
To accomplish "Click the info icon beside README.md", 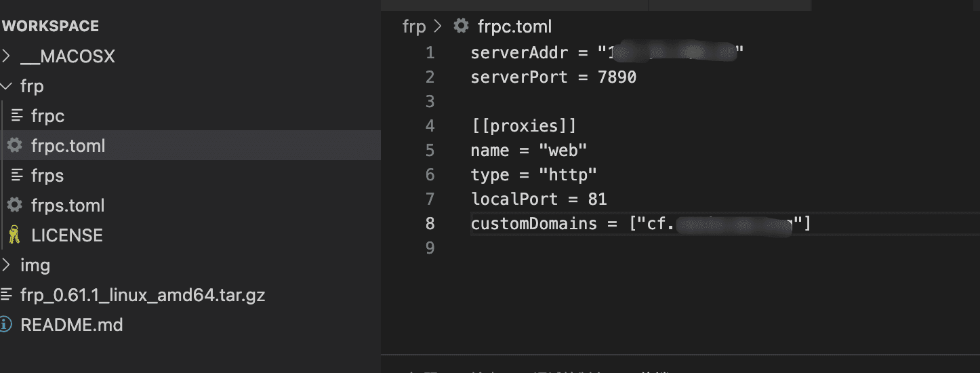I will (6, 325).
